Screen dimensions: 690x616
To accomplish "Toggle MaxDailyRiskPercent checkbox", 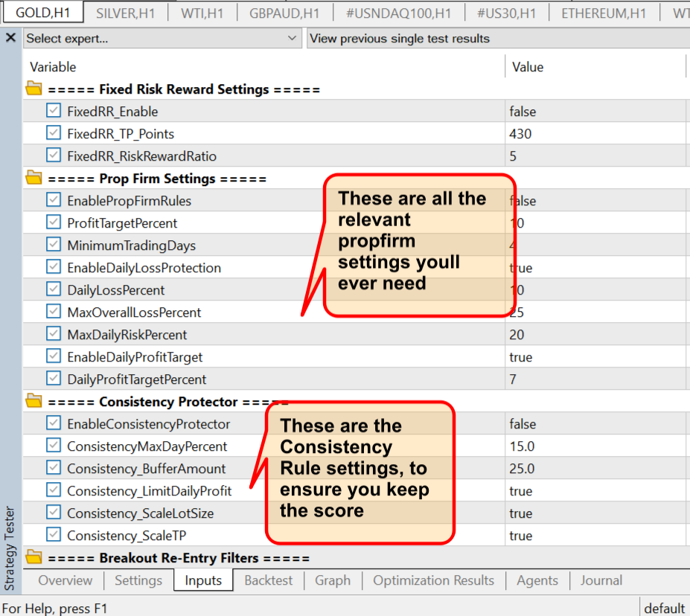I will (54, 334).
